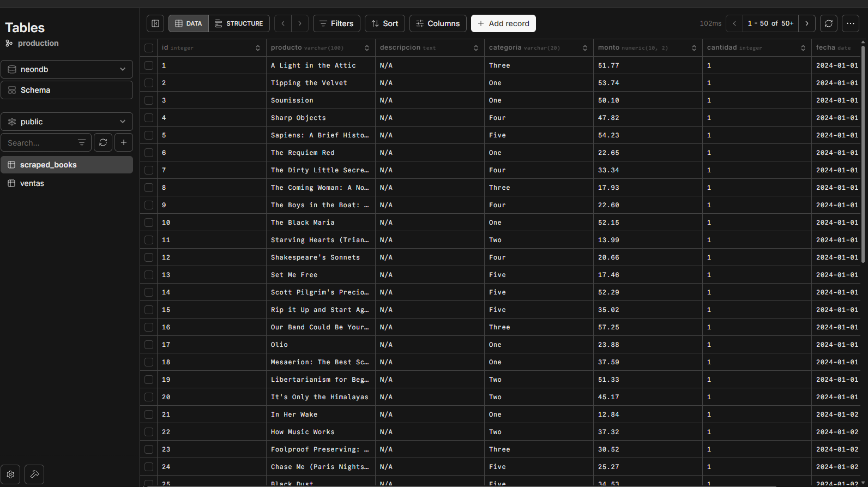Screen dimensions: 868x487
Task: Open the production branch selector
Action: (32, 43)
